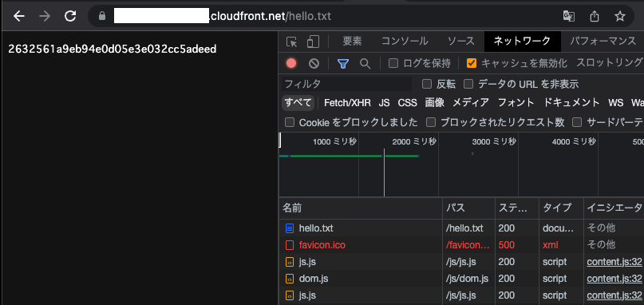The height and width of the screenshot is (305, 644).
Task: Activate the inspect element picker icon
Action: point(291,42)
